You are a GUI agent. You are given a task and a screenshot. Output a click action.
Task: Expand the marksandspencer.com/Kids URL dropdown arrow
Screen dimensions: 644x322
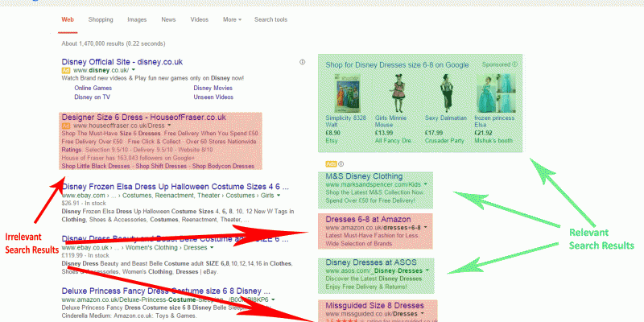[426, 184]
